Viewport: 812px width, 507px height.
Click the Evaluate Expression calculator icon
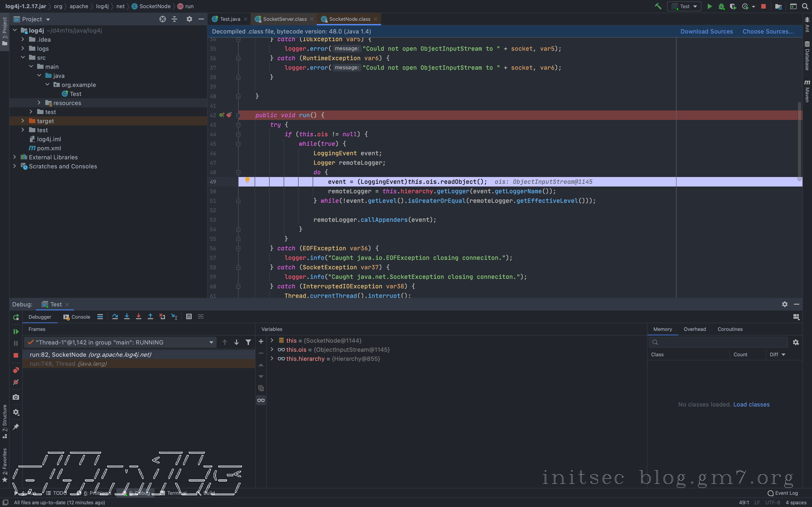coord(189,317)
